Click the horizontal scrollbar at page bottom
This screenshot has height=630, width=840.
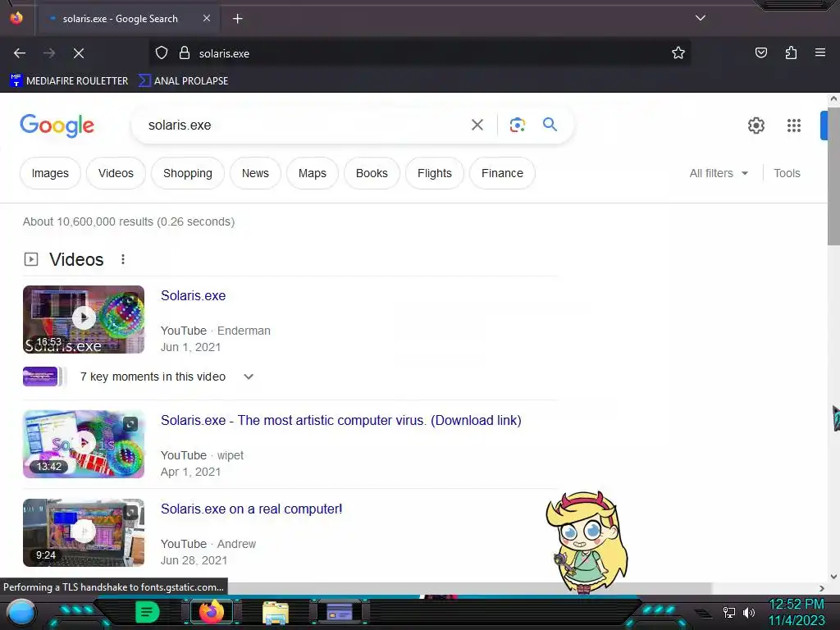[472, 588]
